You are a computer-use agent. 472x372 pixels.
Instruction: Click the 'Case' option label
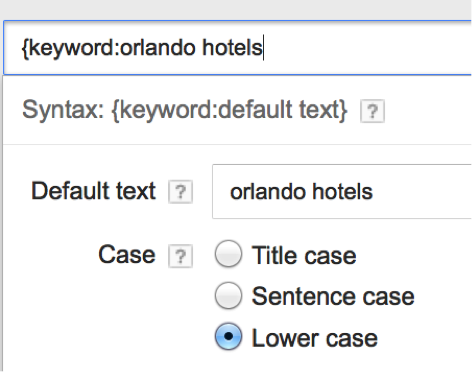pyautogui.click(x=127, y=255)
